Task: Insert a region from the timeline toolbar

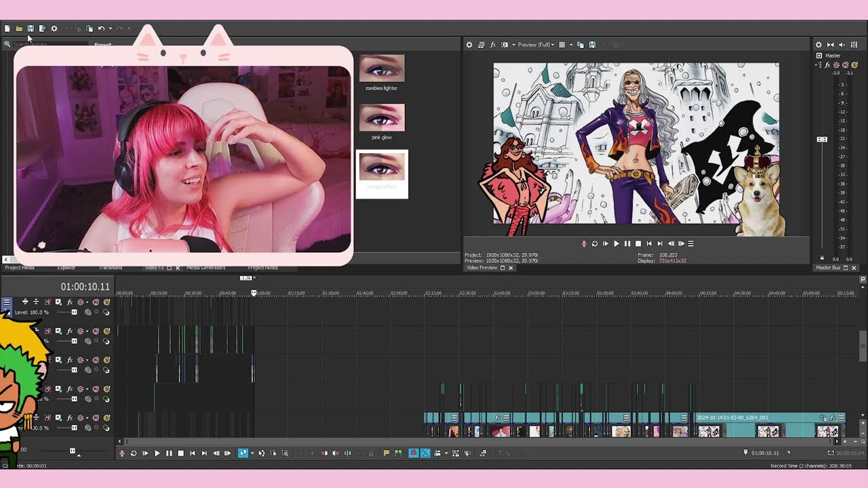Action: pos(398,453)
